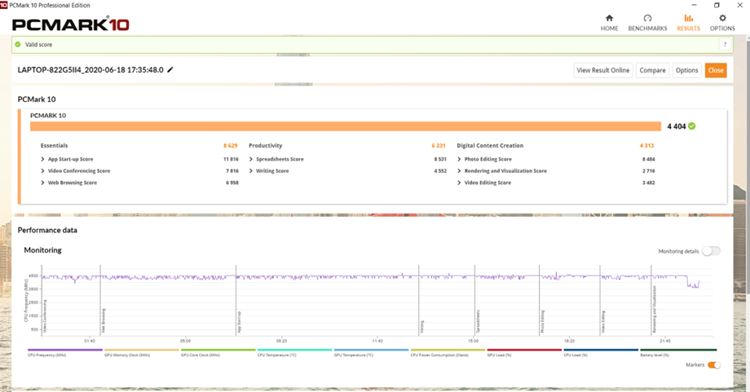Open the Benchmarks gauge icon

coord(647,18)
